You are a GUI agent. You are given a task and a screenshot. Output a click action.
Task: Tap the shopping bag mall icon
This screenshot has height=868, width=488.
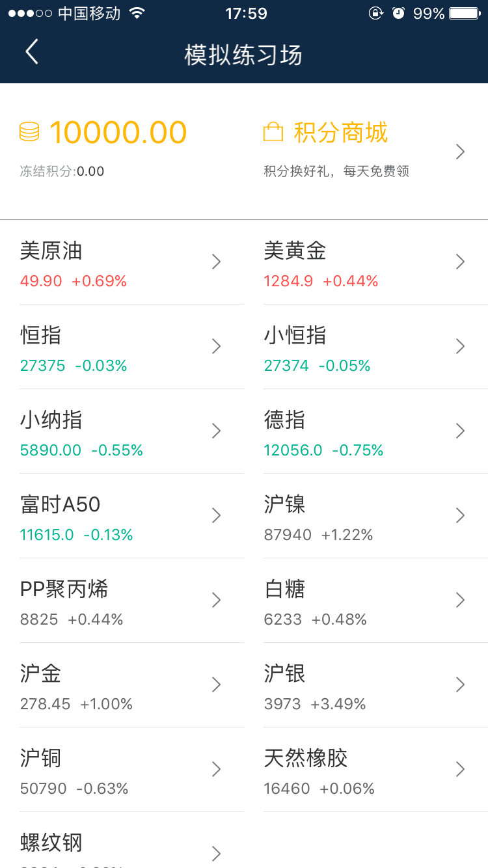(273, 132)
